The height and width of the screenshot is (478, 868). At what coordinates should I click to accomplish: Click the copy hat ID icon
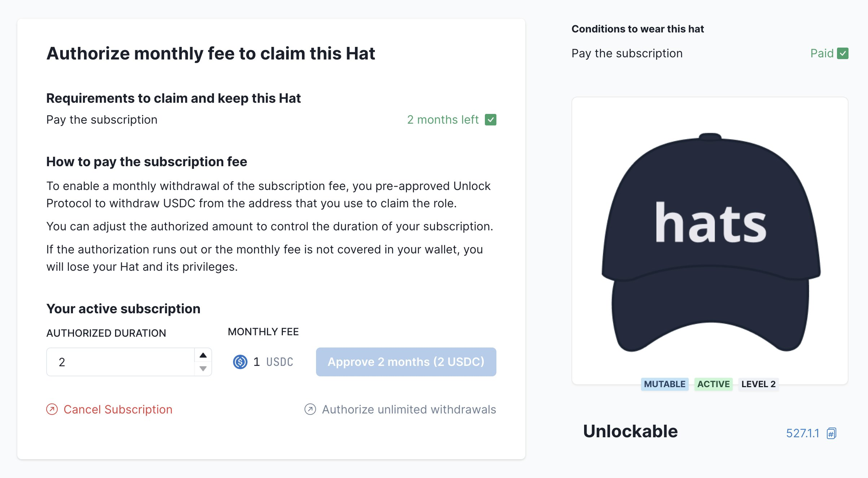(832, 433)
